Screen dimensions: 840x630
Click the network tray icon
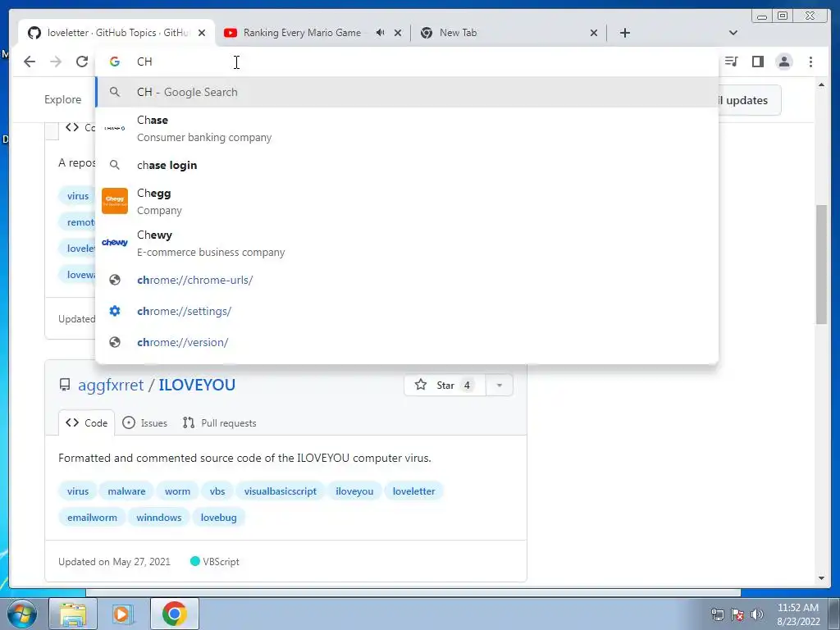717,614
